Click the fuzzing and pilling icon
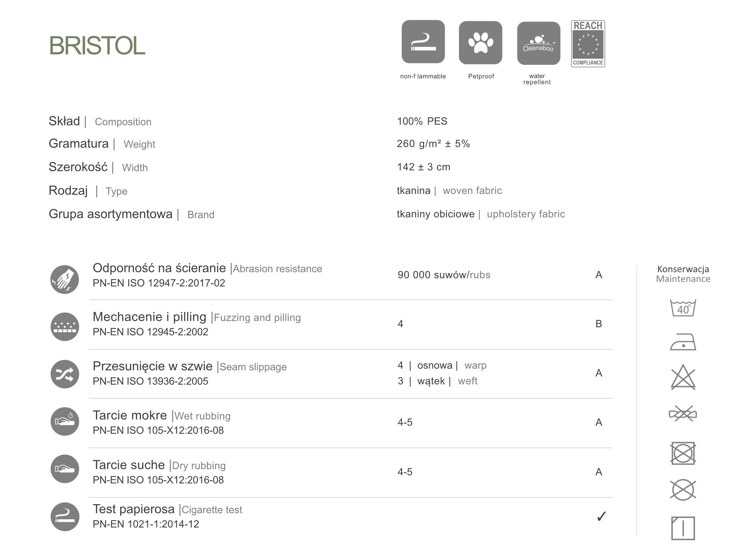This screenshot has width=755, height=560. [65, 327]
